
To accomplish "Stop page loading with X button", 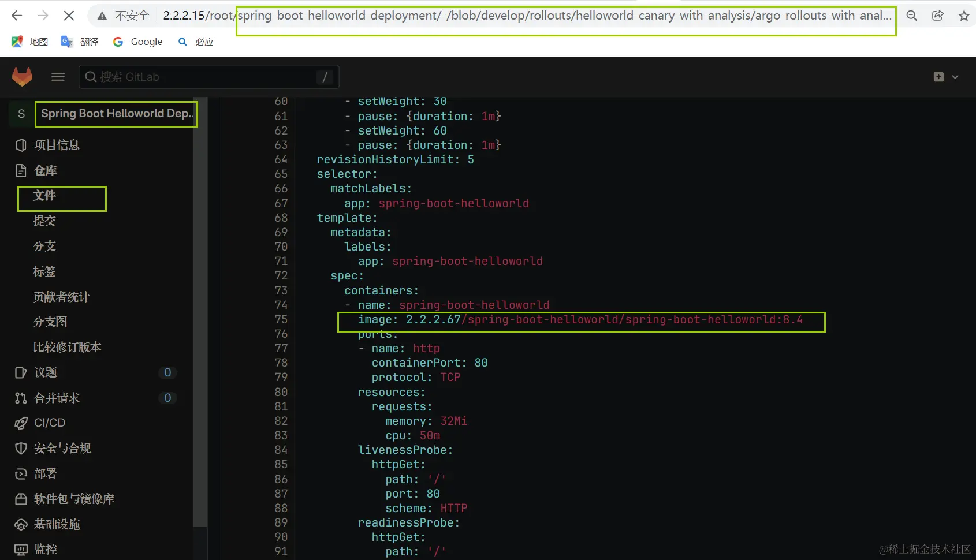I will tap(69, 16).
